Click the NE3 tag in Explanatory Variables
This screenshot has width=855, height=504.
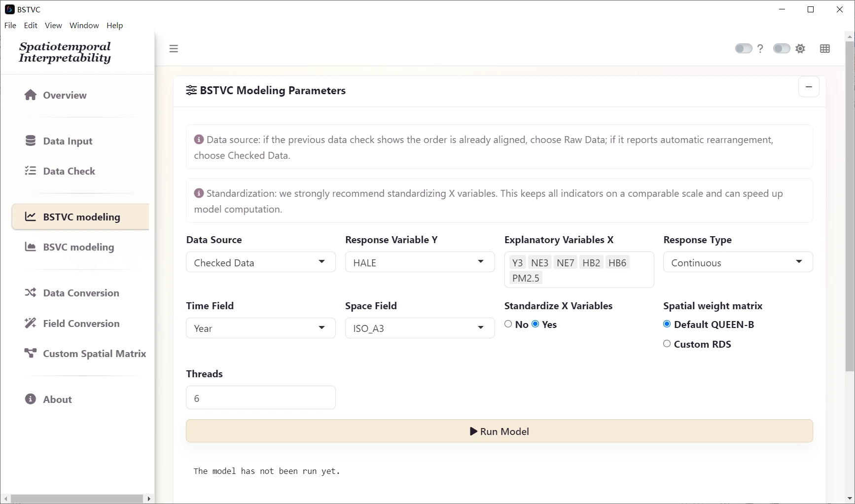(539, 263)
